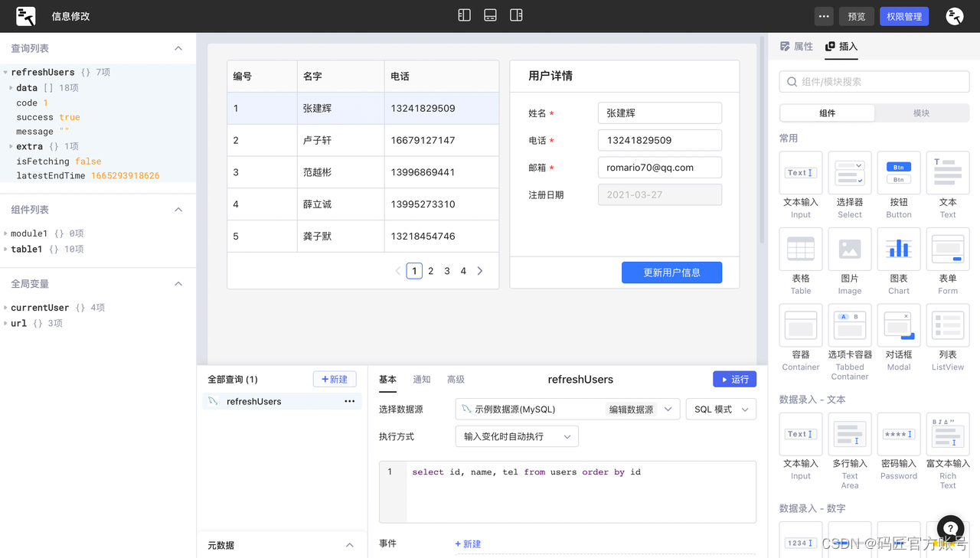Expand the extra tree node
Viewport: 980px width, 558px height.
point(11,146)
